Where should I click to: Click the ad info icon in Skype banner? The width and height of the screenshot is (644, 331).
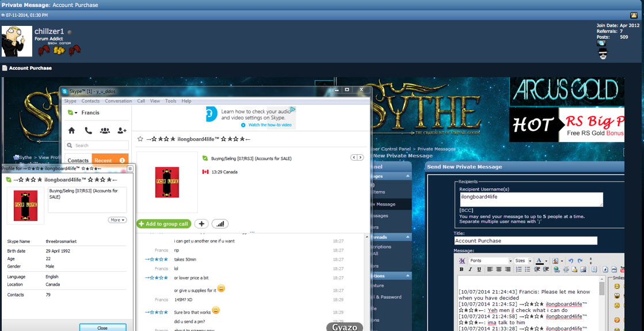[x=293, y=109]
